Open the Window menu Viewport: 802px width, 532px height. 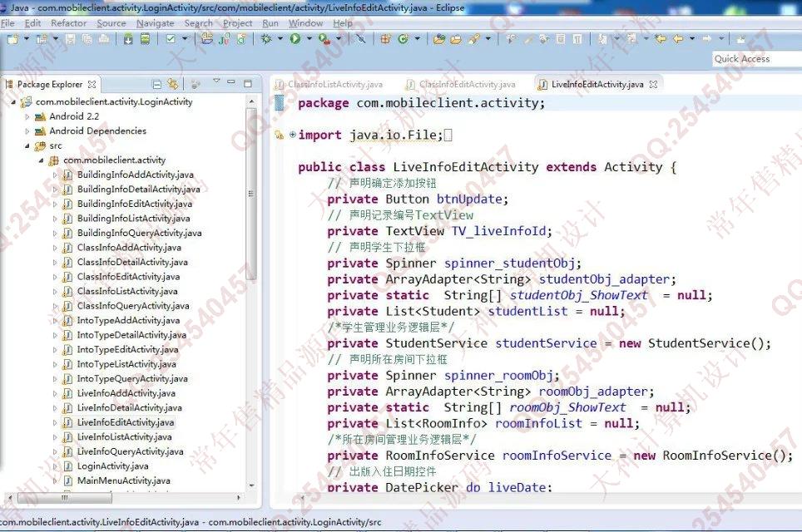click(x=305, y=23)
